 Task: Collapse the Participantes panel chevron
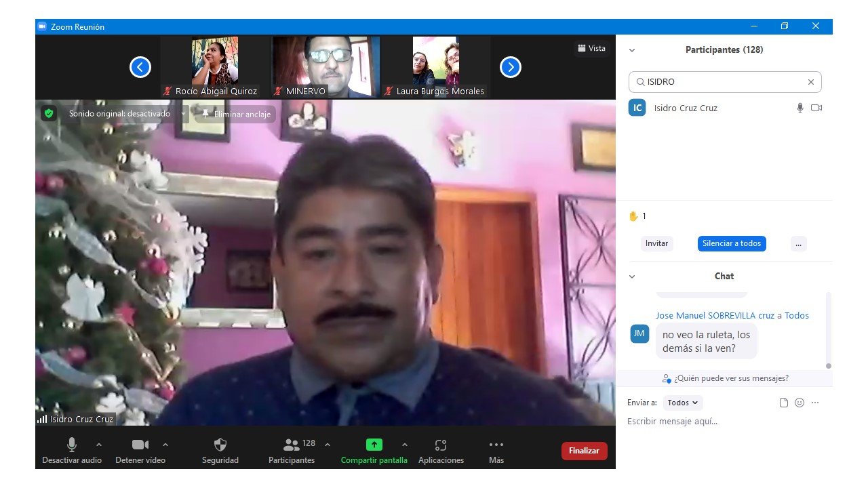[x=632, y=50]
